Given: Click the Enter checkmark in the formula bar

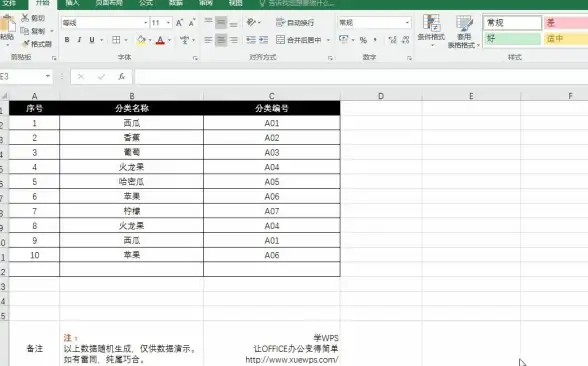Looking at the screenshot, I should coord(101,77).
